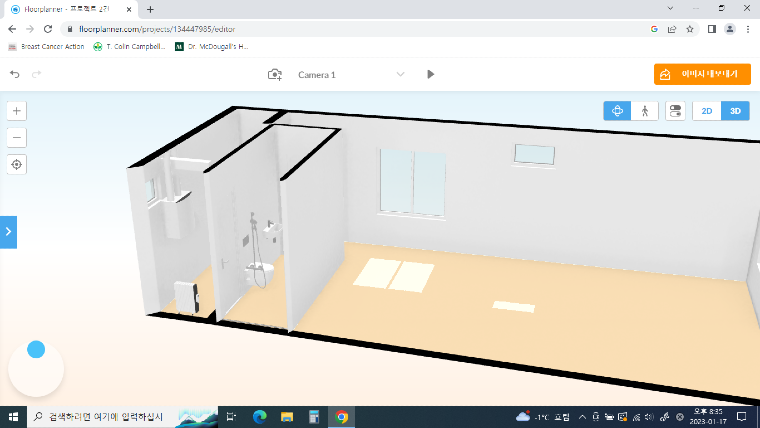Switch to 2D view mode
760x428 pixels.
(707, 111)
